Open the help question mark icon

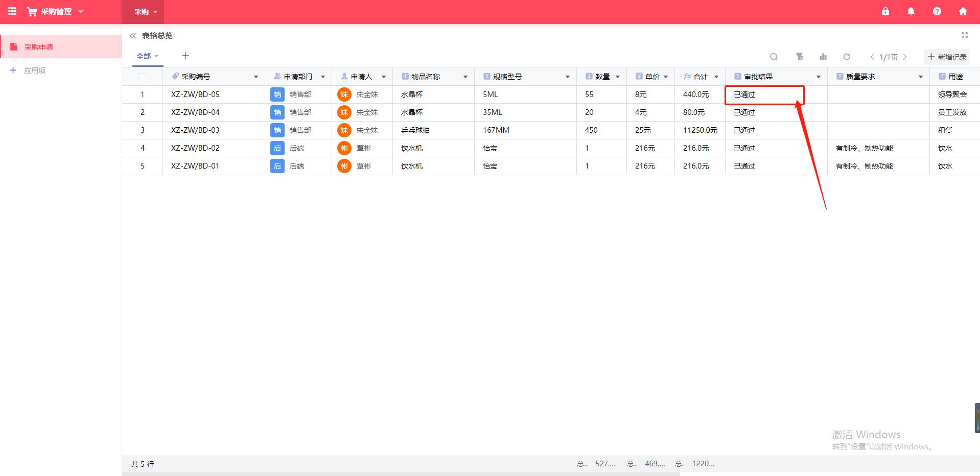click(937, 11)
